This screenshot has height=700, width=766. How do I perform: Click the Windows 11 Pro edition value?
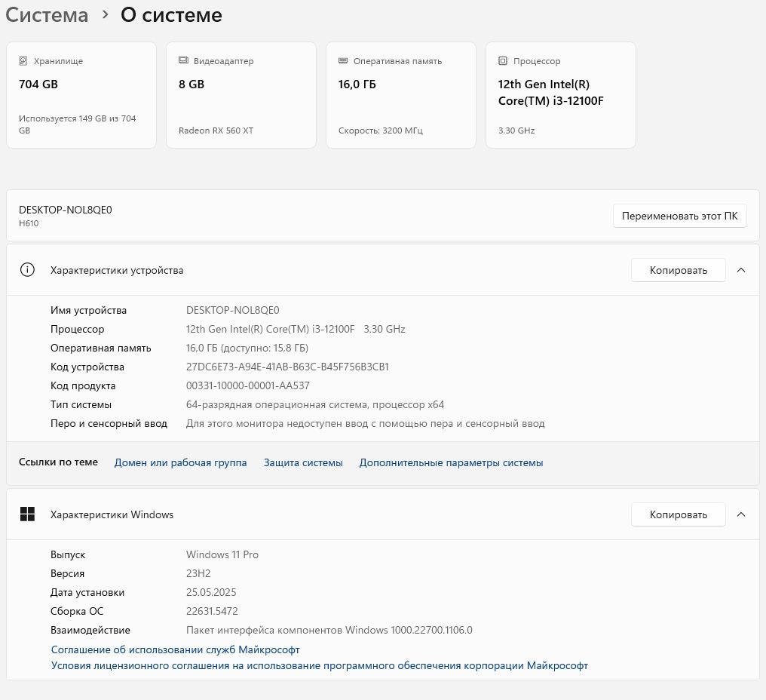tap(222, 554)
